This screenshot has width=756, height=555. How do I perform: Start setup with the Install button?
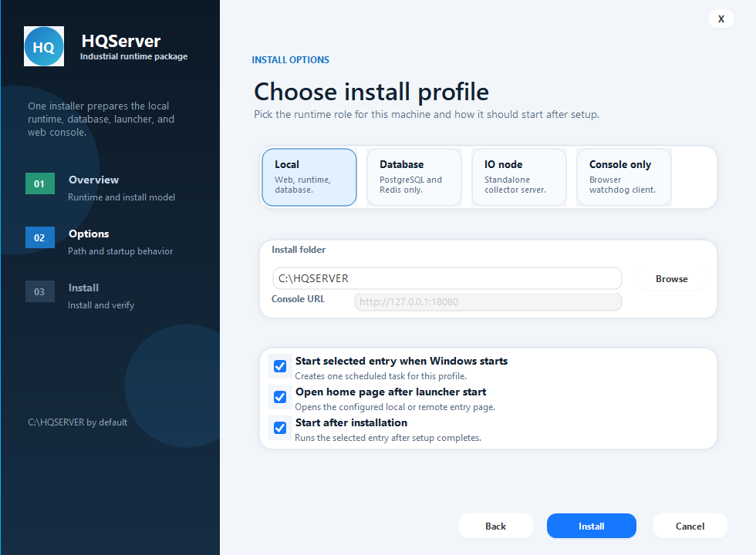[592, 526]
